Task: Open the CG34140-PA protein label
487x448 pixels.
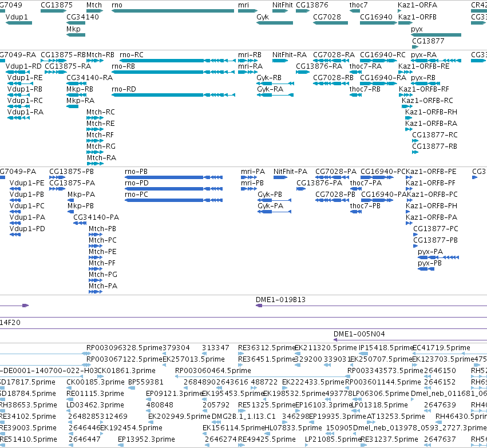Action: click(x=96, y=217)
